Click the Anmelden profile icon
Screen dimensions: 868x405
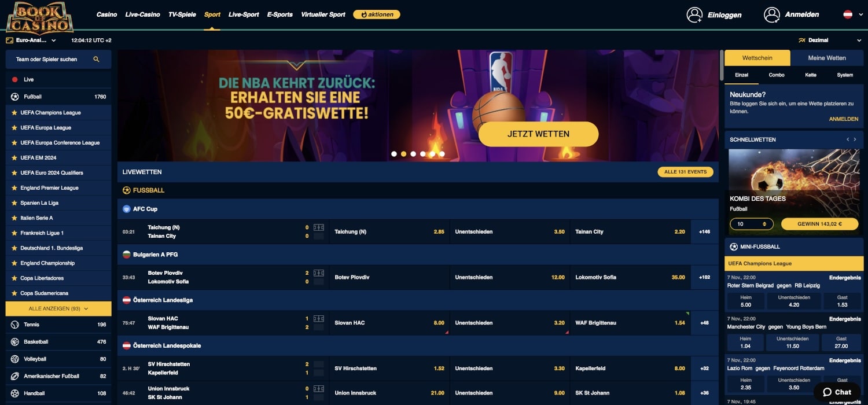(x=772, y=15)
